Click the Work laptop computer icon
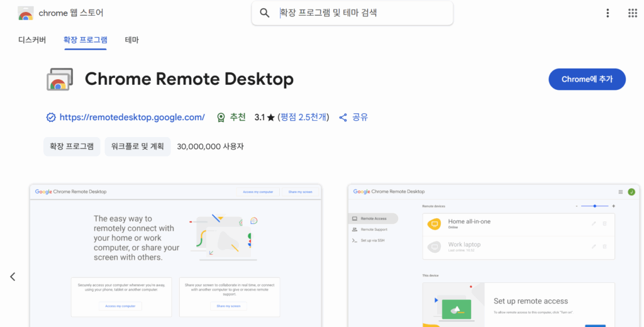644x327 pixels. [x=434, y=247]
